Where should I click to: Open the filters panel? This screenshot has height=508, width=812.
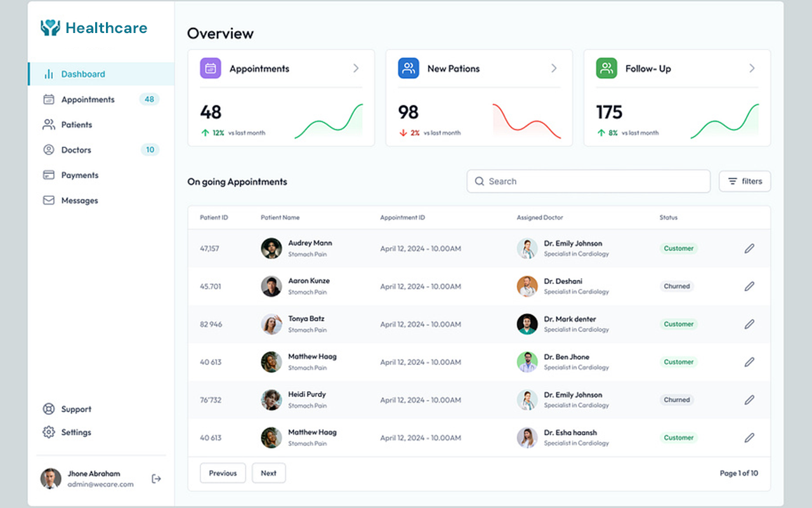(x=744, y=181)
